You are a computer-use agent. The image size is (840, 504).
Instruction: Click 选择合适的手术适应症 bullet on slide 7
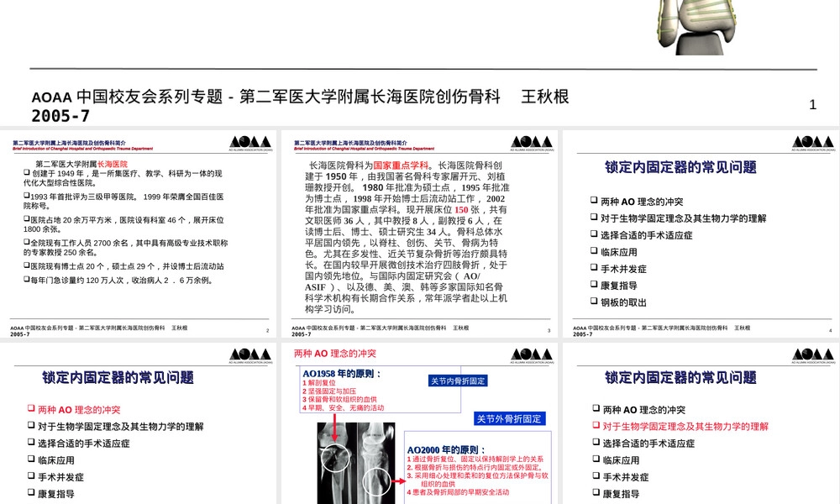coord(643,444)
